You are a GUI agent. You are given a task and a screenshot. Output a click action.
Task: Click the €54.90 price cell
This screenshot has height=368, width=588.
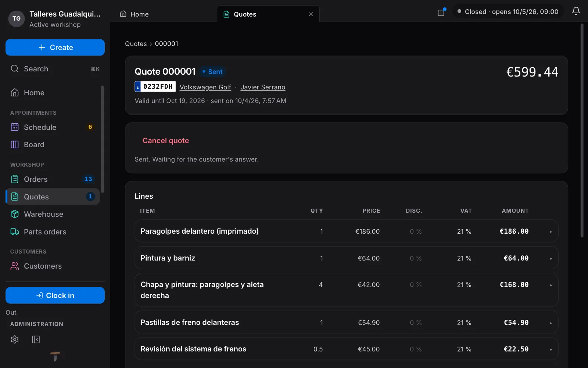tap(369, 323)
